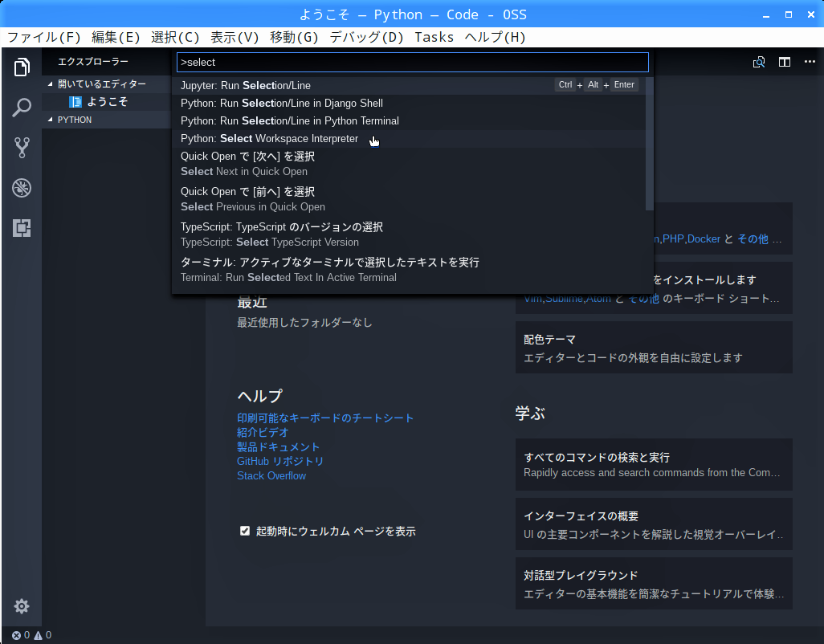Select ようこそ in open editors

click(x=107, y=101)
